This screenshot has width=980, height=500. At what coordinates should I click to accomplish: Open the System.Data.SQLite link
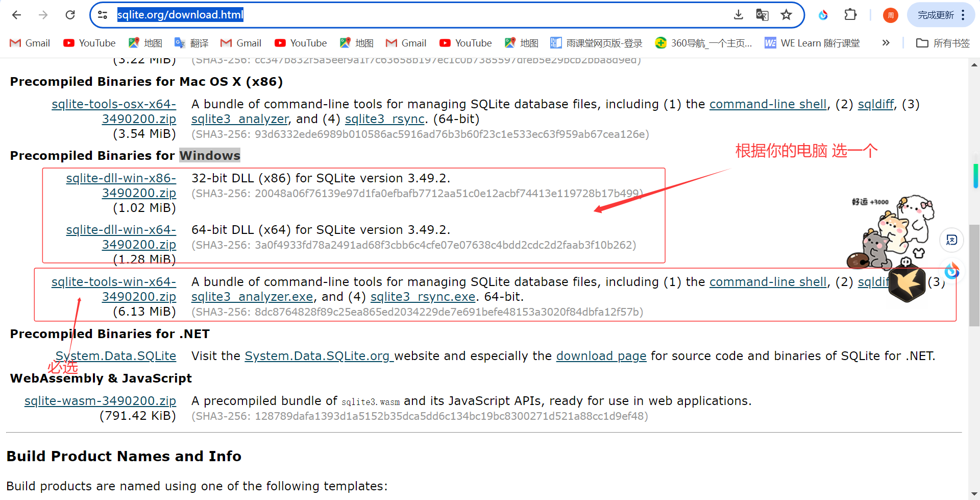click(x=115, y=356)
